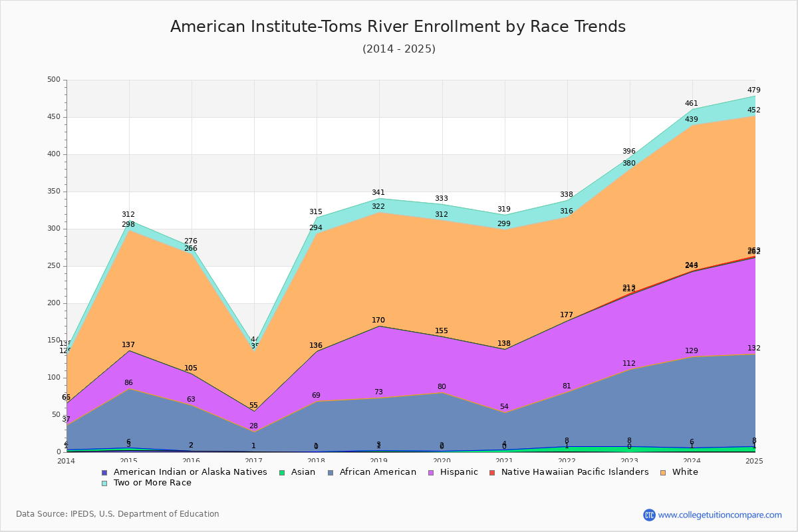Toggle the Hispanic legend series

[454, 472]
